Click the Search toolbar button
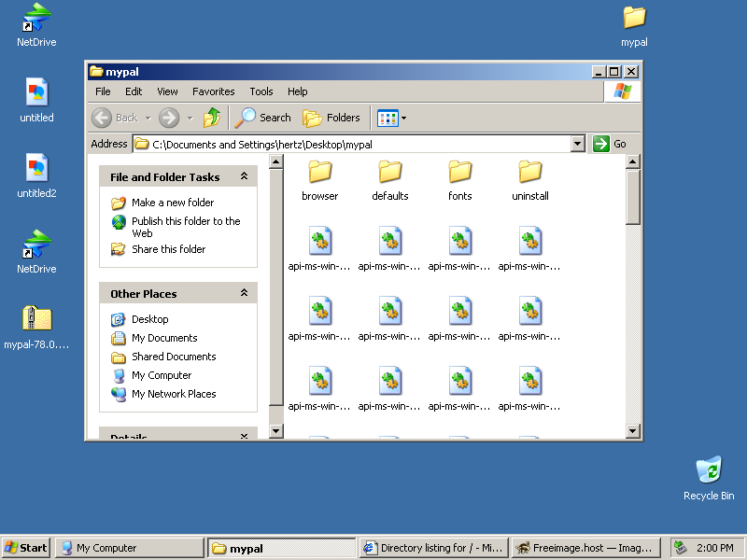Screen dimensions: 747x560 (x=263, y=118)
